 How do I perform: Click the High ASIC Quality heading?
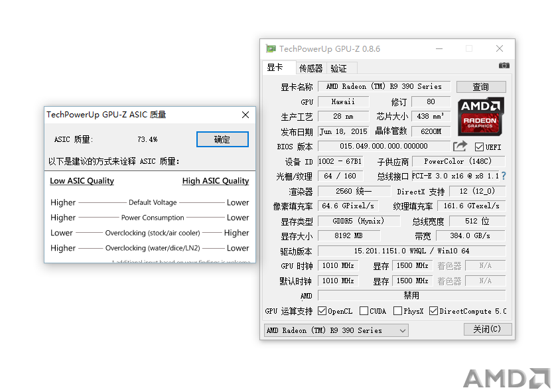[216, 181]
